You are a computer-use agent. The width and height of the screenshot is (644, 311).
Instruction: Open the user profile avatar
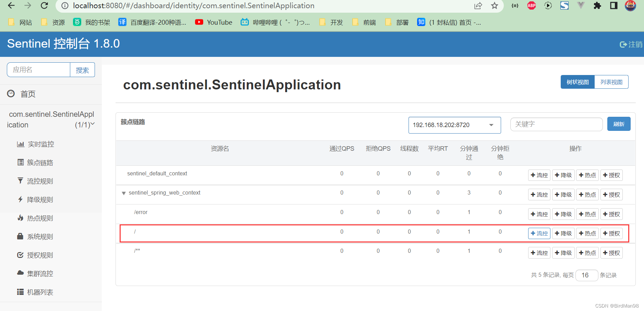(x=630, y=5)
